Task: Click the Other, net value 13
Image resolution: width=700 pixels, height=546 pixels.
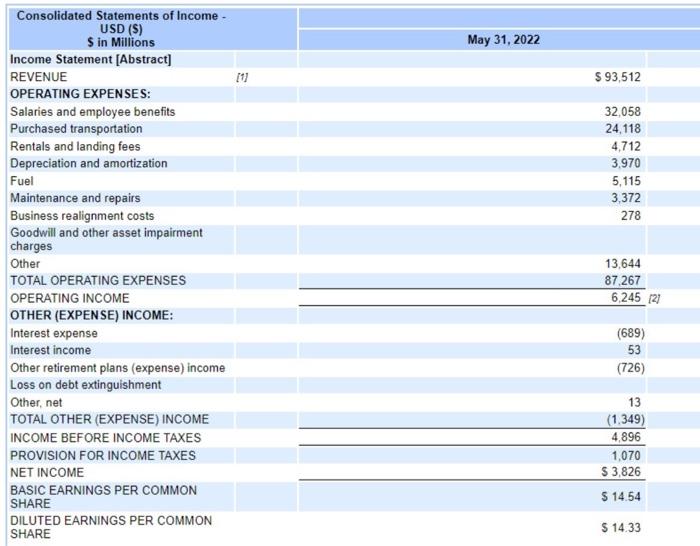Action: pos(635,403)
